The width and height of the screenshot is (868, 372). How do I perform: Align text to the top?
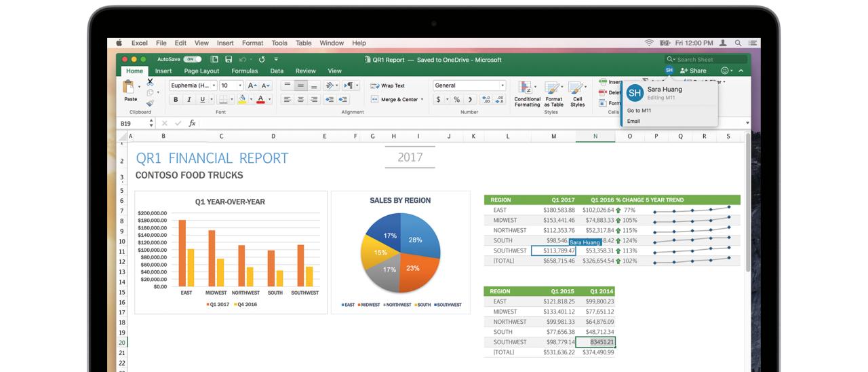pos(287,86)
